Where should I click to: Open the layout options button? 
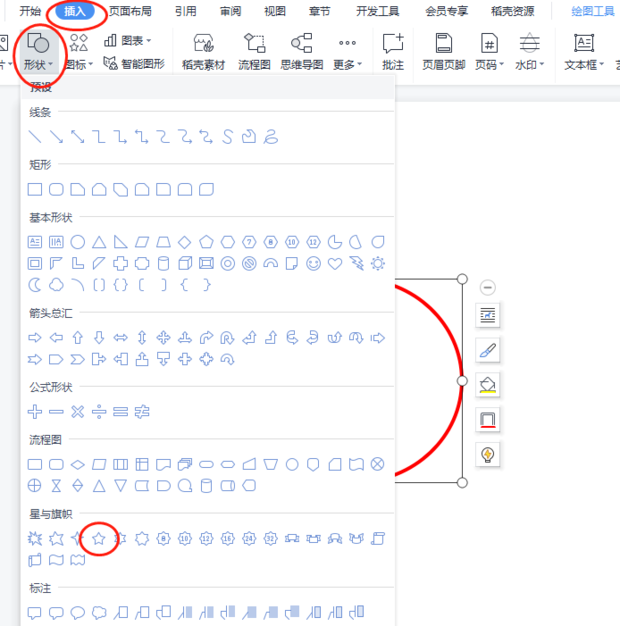pyautogui.click(x=487, y=315)
